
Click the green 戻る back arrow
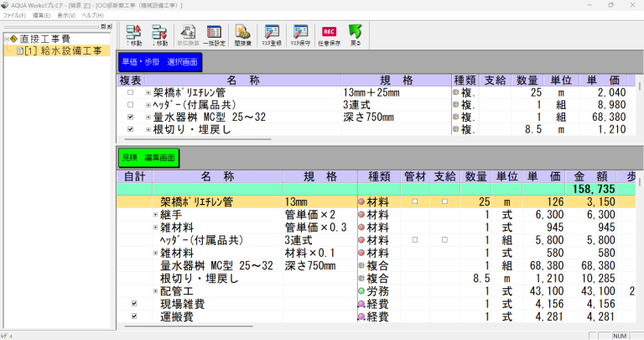pos(355,34)
